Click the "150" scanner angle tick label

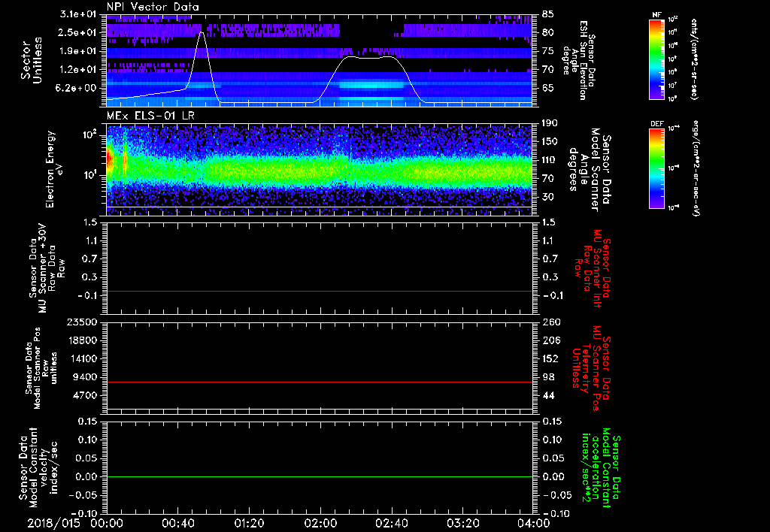pos(550,142)
